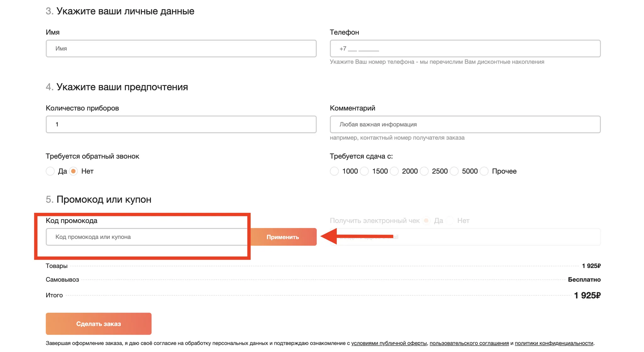The width and height of the screenshot is (644, 352).
Task: Click the Количество приборов field
Action: [181, 124]
